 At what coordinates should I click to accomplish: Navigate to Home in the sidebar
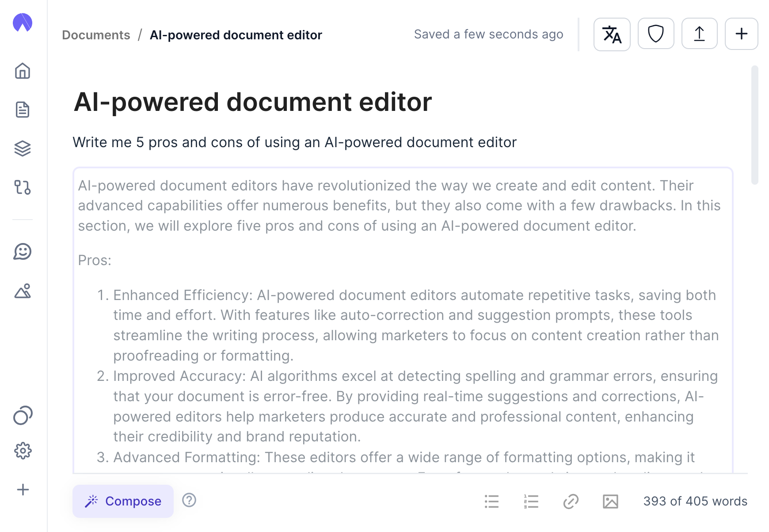[23, 71]
